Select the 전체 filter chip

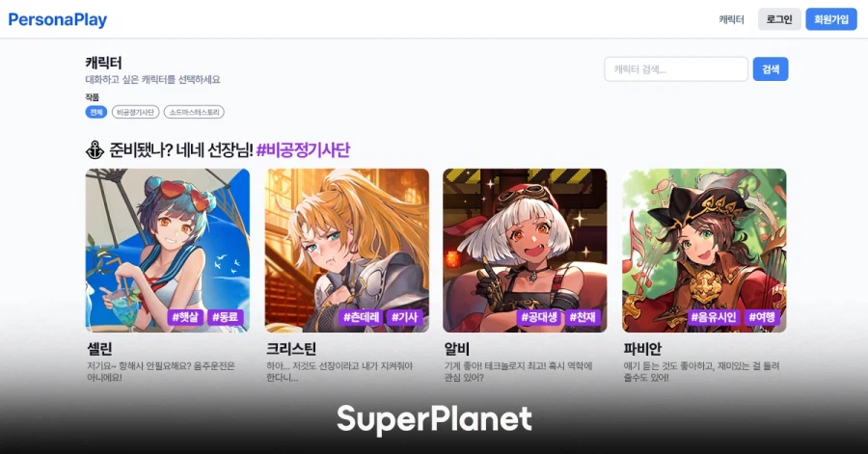(96, 112)
